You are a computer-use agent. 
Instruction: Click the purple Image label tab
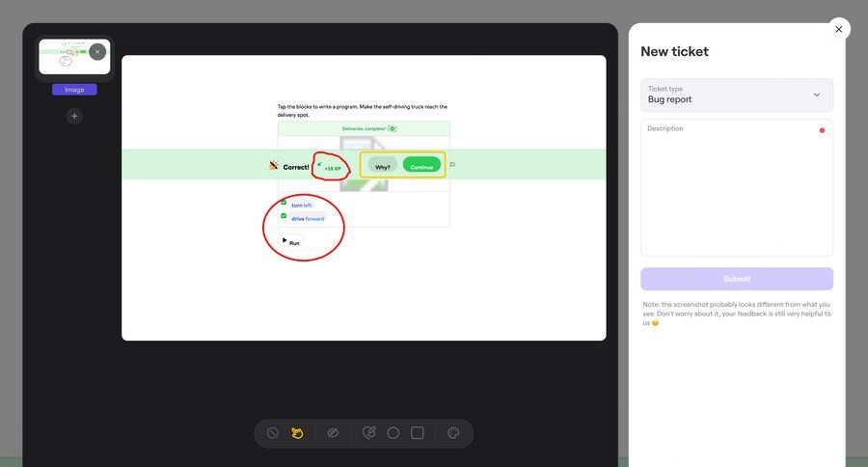[74, 90]
